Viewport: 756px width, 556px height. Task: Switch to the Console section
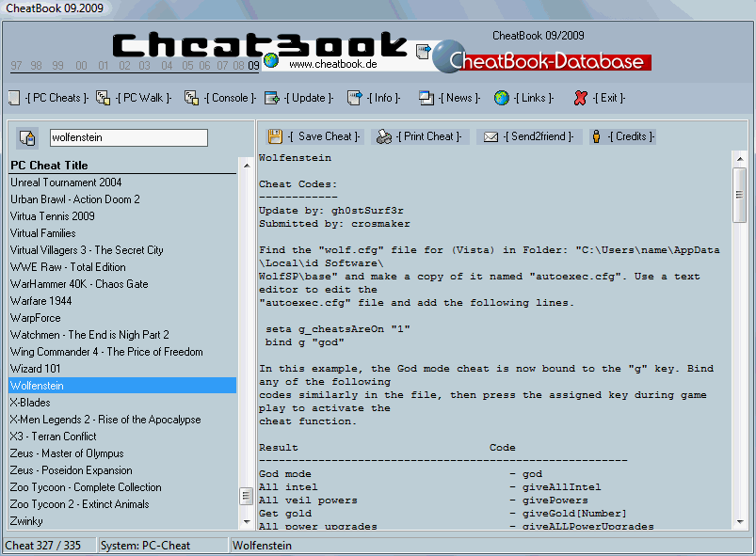coord(230,98)
